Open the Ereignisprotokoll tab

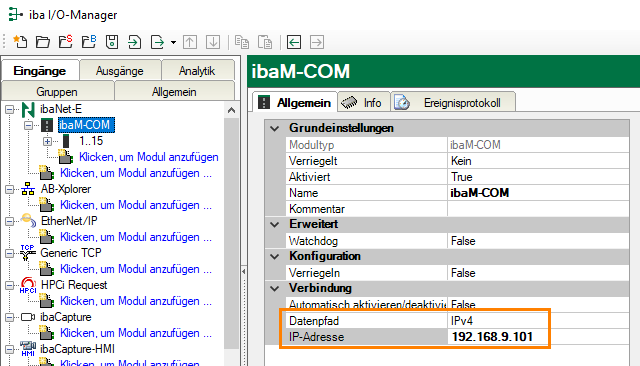click(453, 103)
